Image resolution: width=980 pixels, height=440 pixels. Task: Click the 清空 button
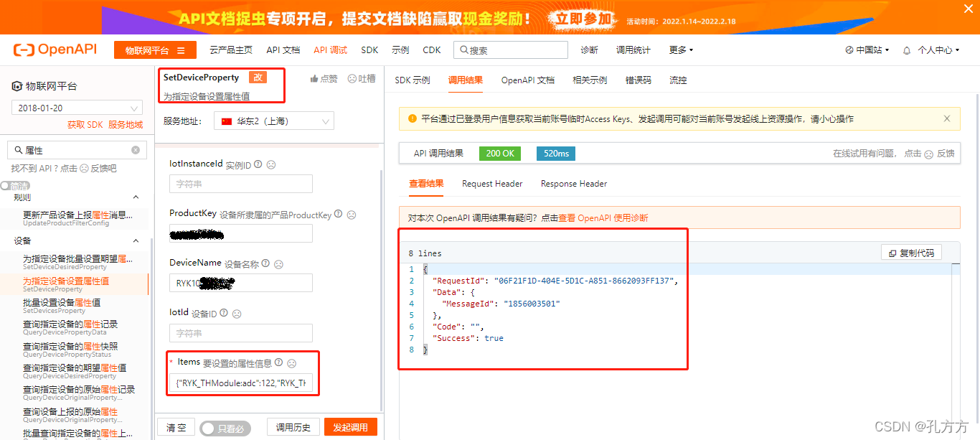tap(176, 428)
